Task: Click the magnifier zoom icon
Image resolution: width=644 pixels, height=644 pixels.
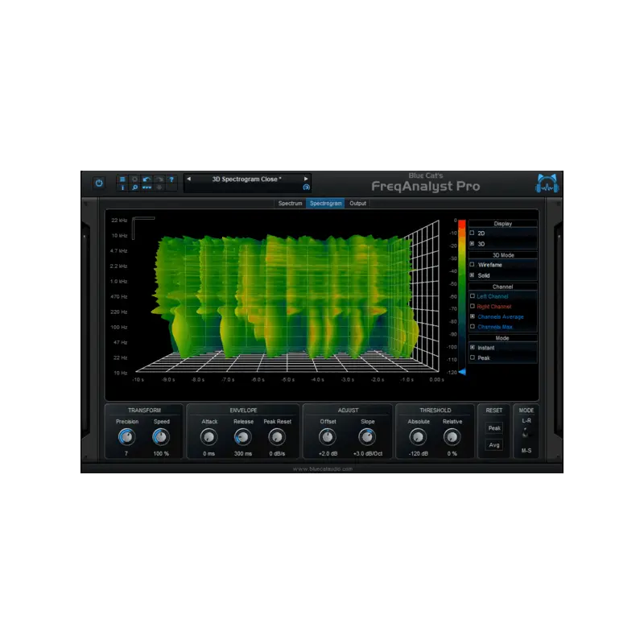Action: pos(134,188)
